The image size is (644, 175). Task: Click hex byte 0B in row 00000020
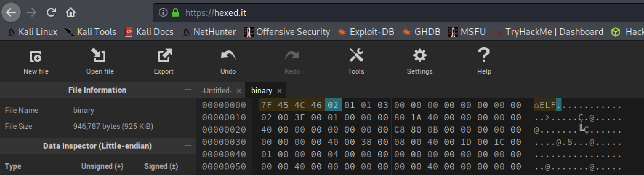pyautogui.click(x=433, y=130)
